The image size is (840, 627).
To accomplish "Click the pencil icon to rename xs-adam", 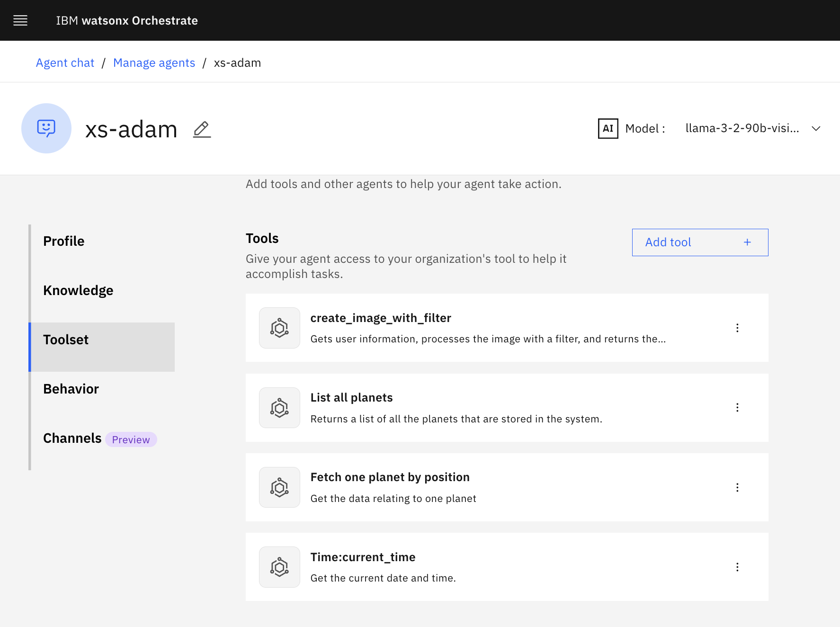I will point(202,129).
